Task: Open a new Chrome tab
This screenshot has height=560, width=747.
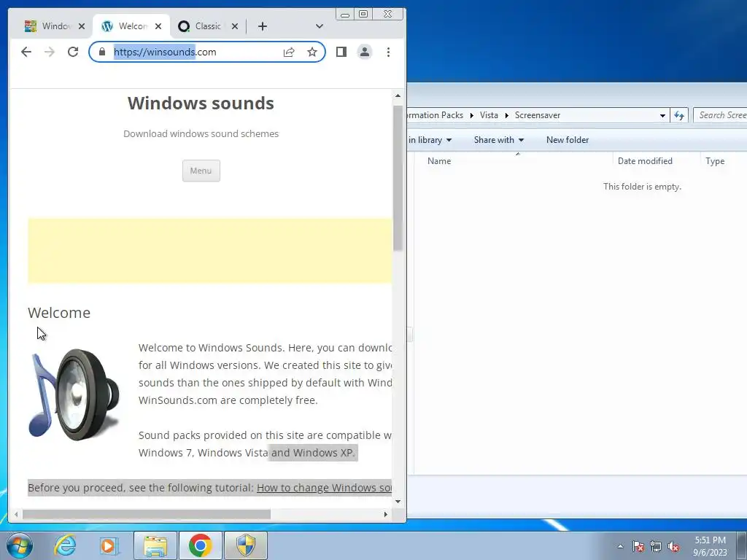Action: click(263, 26)
